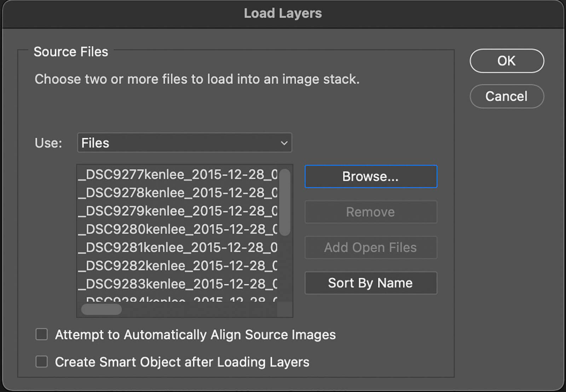The width and height of the screenshot is (566, 392).
Task: Pick the _DSC9281kenlee file row
Action: click(178, 247)
